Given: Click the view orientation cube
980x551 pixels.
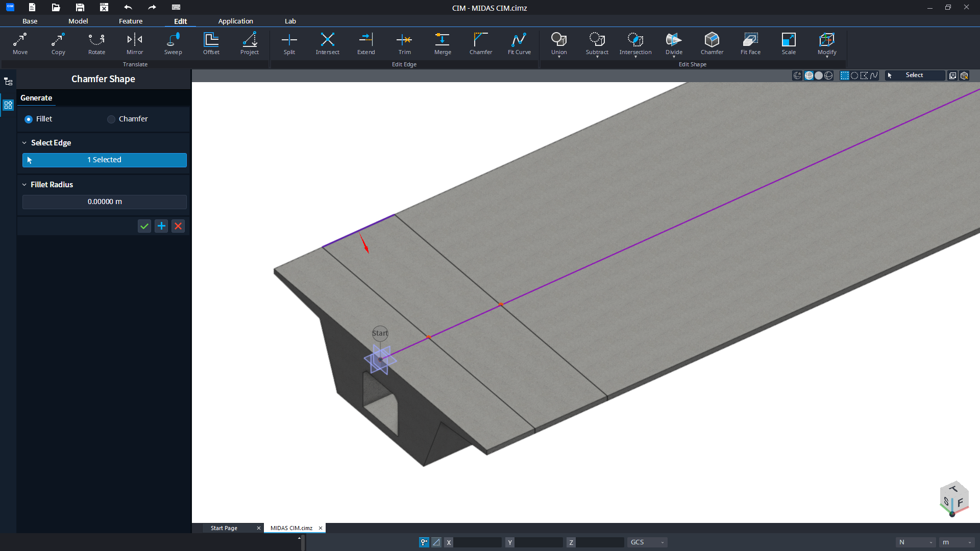Looking at the screenshot, I should (x=953, y=498).
